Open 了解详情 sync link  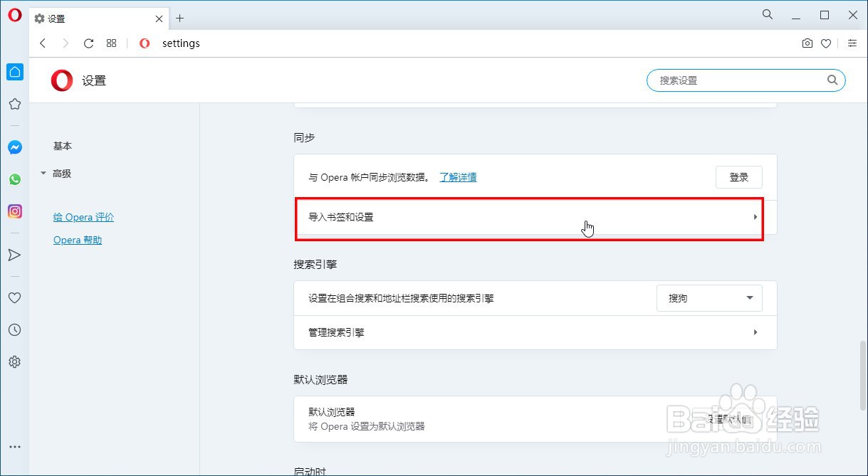point(458,177)
